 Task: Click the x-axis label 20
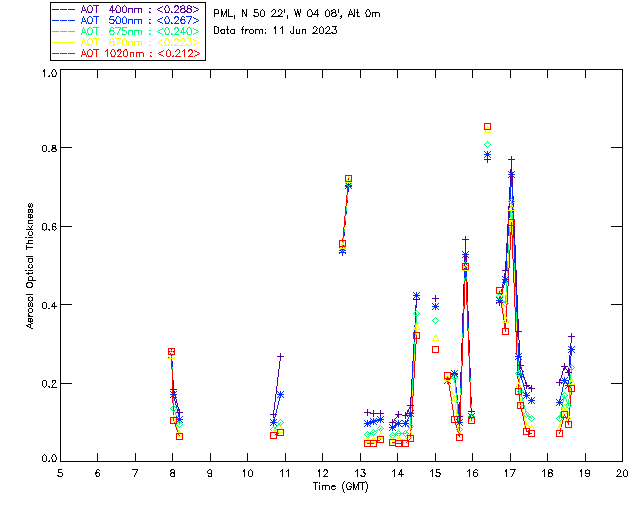(622, 473)
